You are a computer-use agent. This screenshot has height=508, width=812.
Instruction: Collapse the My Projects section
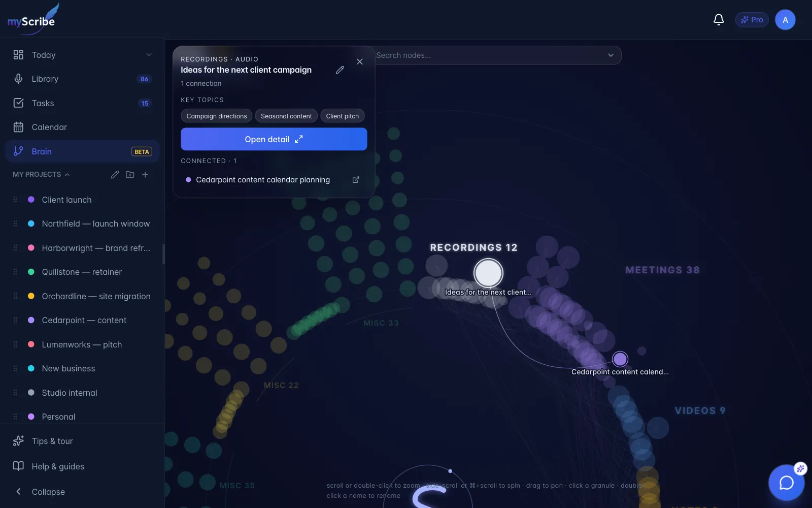pyautogui.click(x=41, y=174)
